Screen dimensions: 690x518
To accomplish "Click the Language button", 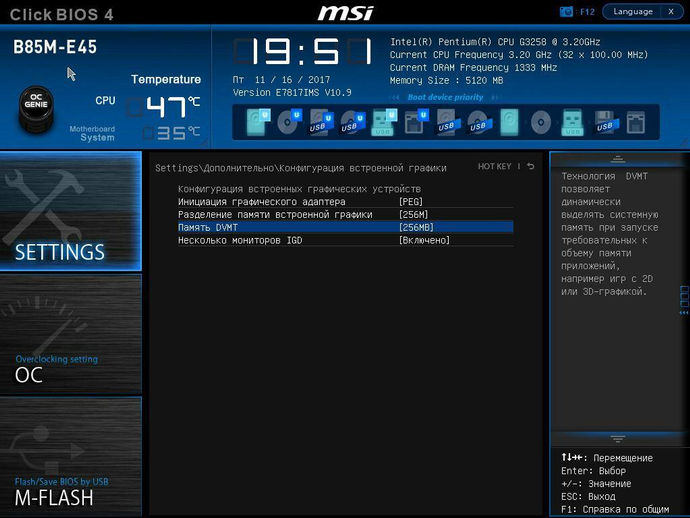I will click(x=631, y=11).
